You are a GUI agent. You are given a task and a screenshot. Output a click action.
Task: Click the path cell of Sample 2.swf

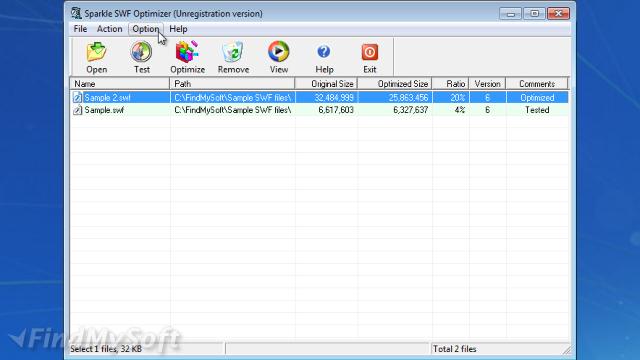(233, 98)
